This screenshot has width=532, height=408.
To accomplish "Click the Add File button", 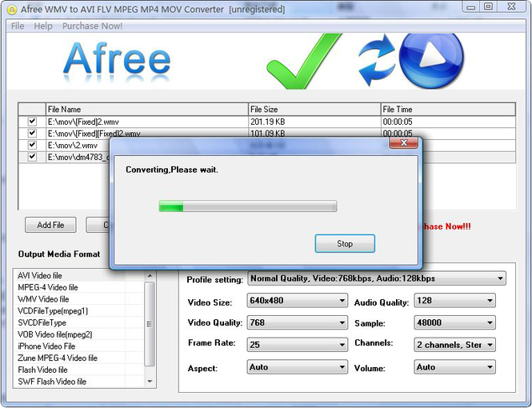I will coord(50,225).
